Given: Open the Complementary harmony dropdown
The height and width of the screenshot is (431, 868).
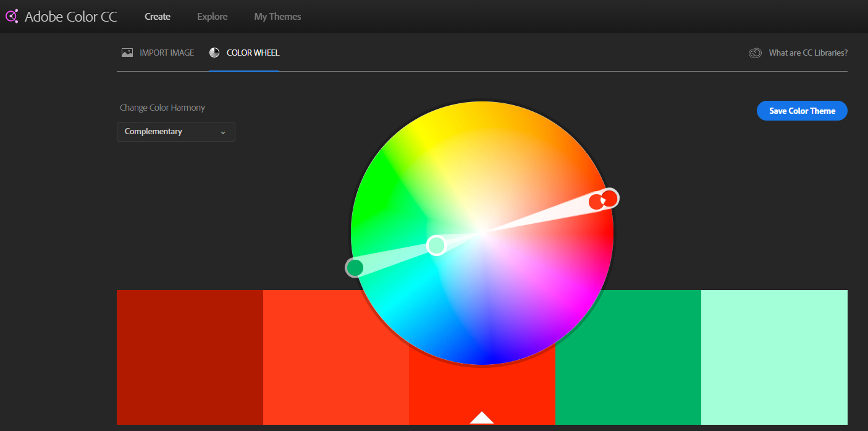Looking at the screenshot, I should pyautogui.click(x=175, y=132).
